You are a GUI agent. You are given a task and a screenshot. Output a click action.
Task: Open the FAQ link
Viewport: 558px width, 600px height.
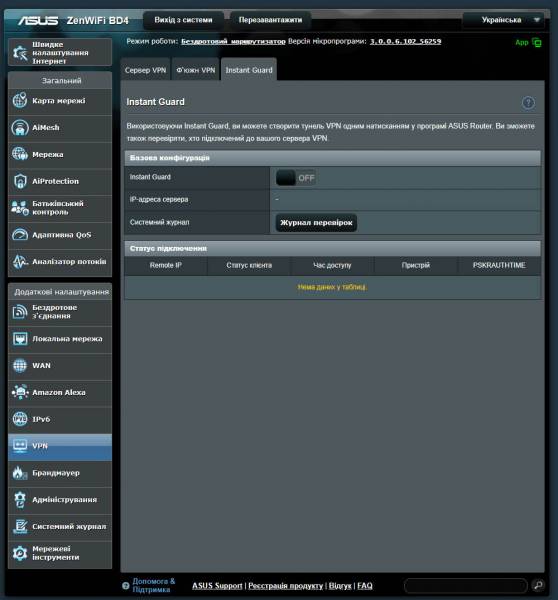point(365,585)
